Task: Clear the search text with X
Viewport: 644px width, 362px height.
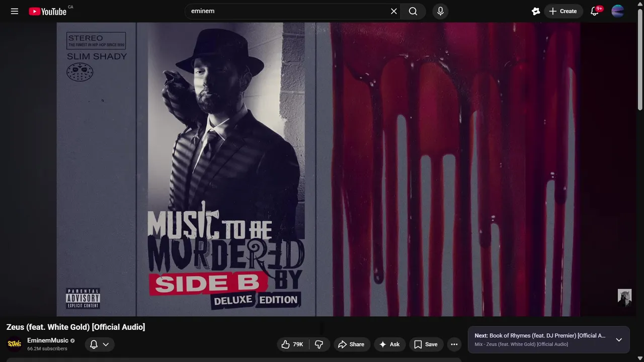Action: pos(394,11)
